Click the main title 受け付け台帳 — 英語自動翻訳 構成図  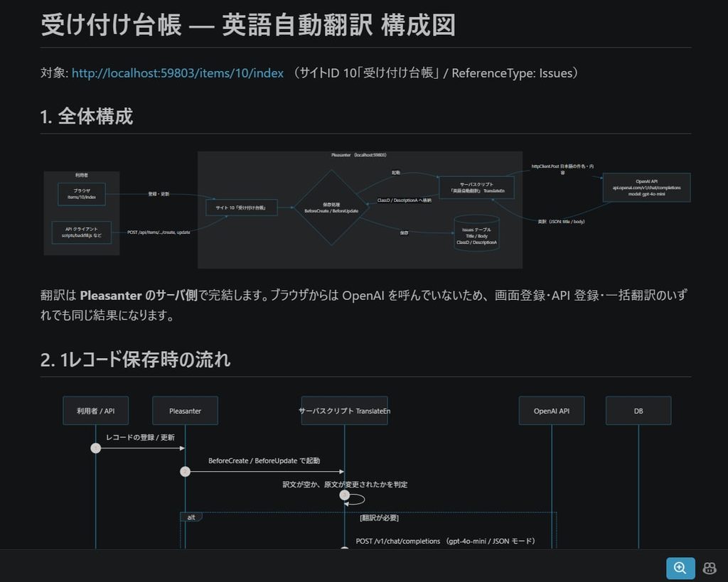(x=248, y=25)
